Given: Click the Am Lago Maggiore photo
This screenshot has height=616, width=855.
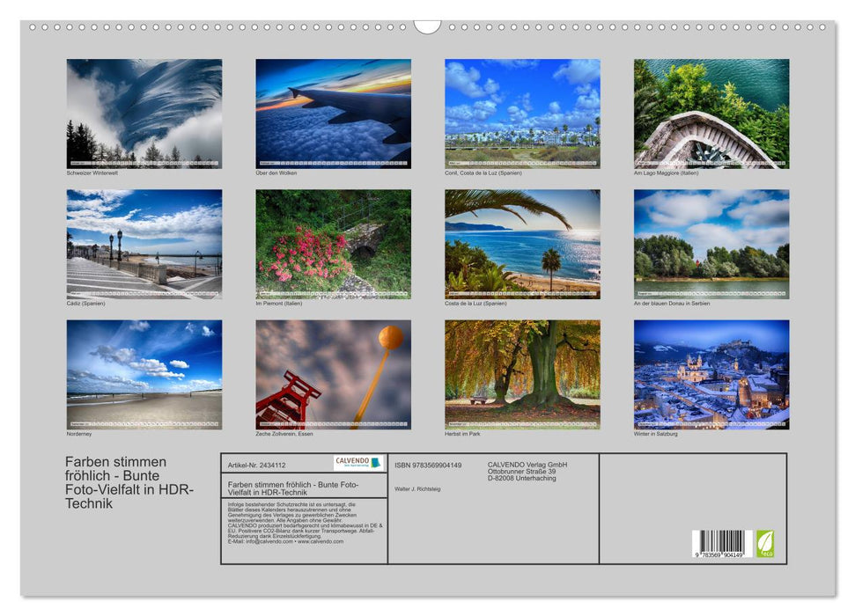Looking at the screenshot, I should tap(711, 114).
